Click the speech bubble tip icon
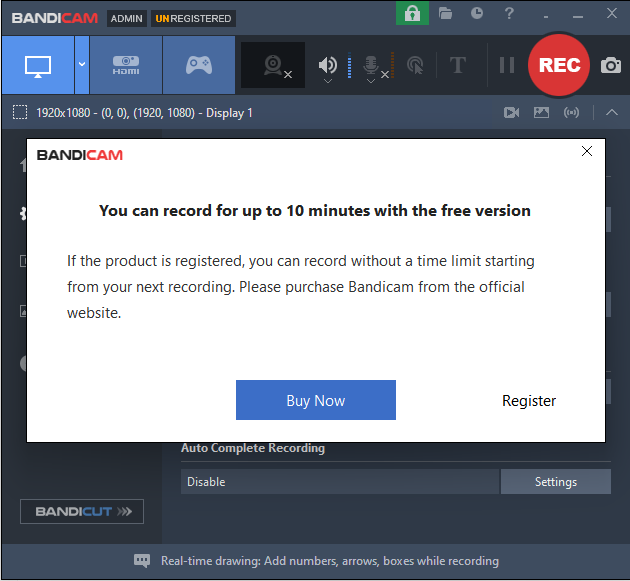 142,561
